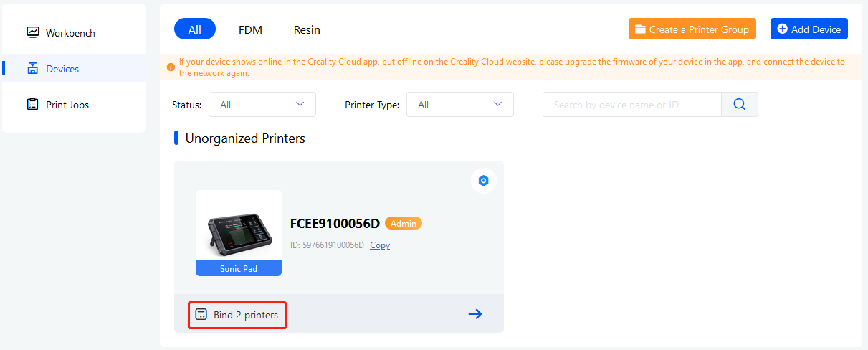Click the Devices printer icon in sidebar

(x=33, y=69)
